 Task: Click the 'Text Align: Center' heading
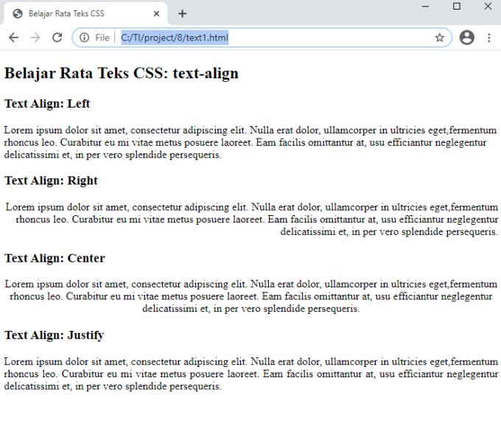(55, 258)
